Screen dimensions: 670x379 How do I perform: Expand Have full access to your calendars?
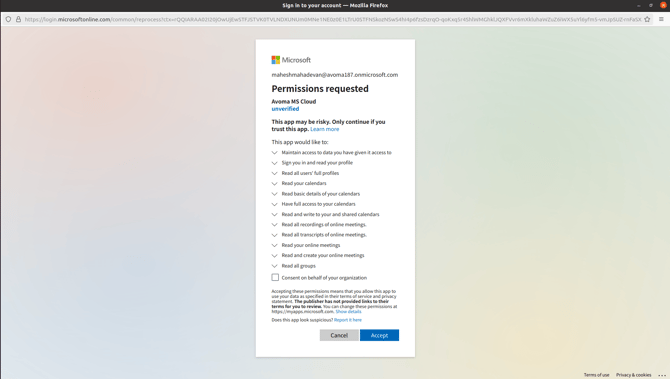[x=274, y=204]
